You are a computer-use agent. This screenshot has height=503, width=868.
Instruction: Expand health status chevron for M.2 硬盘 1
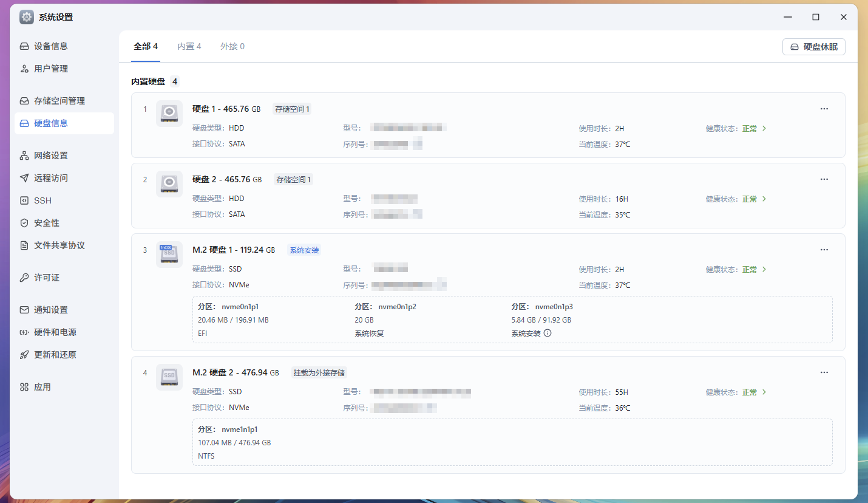(764, 270)
